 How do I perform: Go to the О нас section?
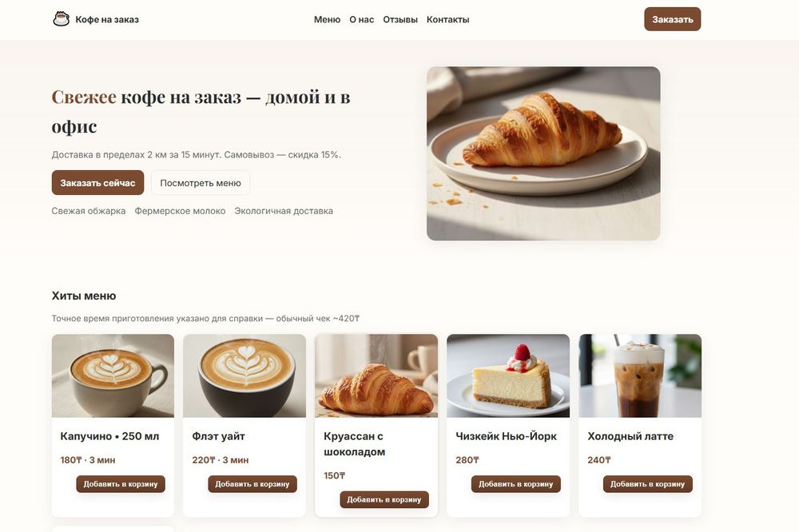coord(361,19)
